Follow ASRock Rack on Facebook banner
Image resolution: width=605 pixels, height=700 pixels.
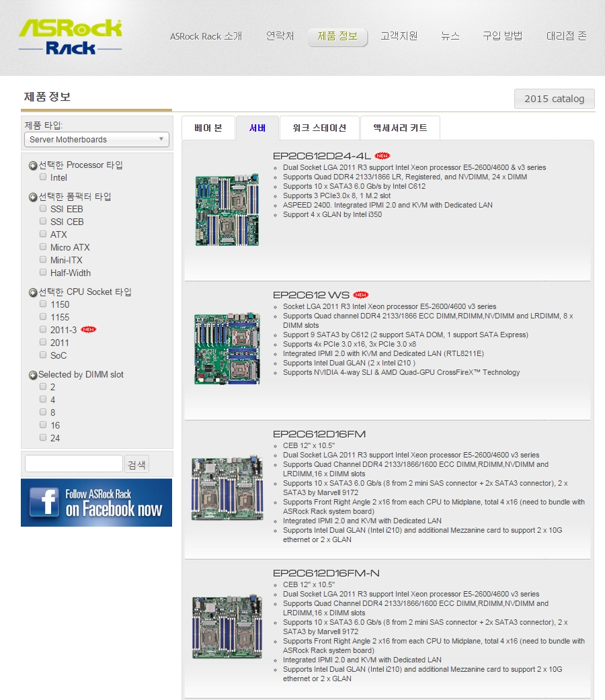97,502
